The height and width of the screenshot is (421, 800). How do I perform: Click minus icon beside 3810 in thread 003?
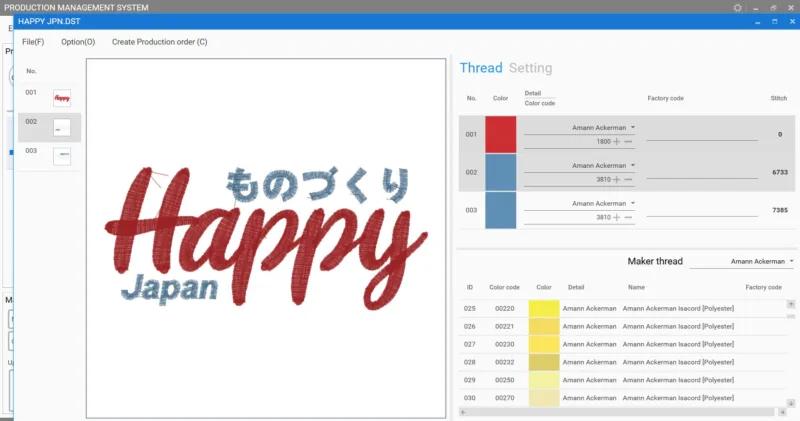(628, 217)
